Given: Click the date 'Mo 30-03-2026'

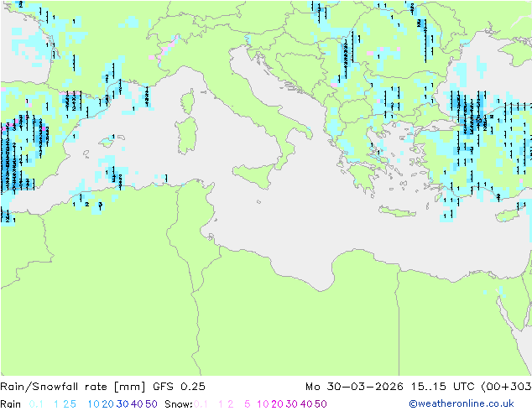Looking at the screenshot, I should coord(354,387).
